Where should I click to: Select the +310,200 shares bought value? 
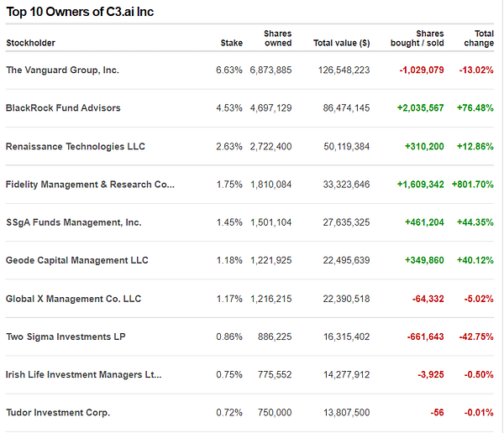click(424, 147)
